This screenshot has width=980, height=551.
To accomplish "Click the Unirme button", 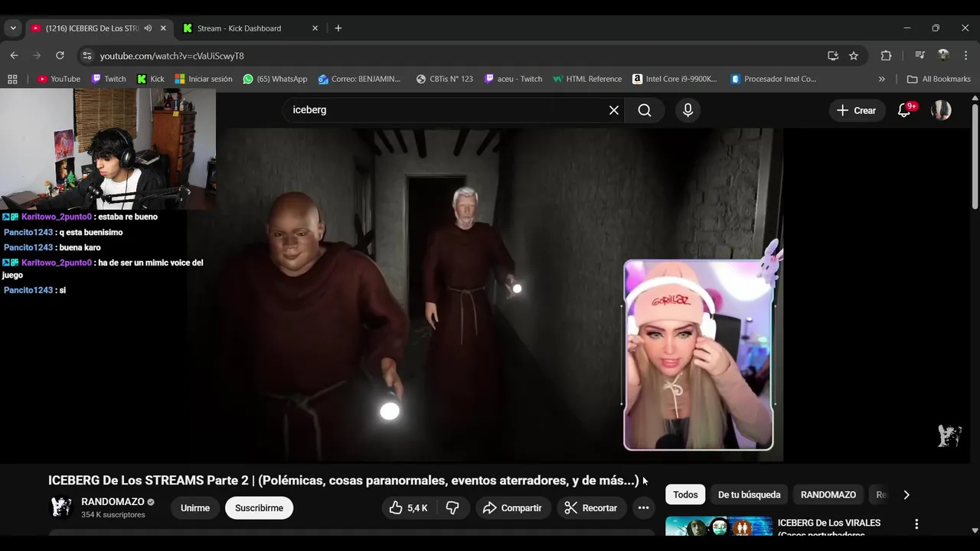I will (x=195, y=508).
